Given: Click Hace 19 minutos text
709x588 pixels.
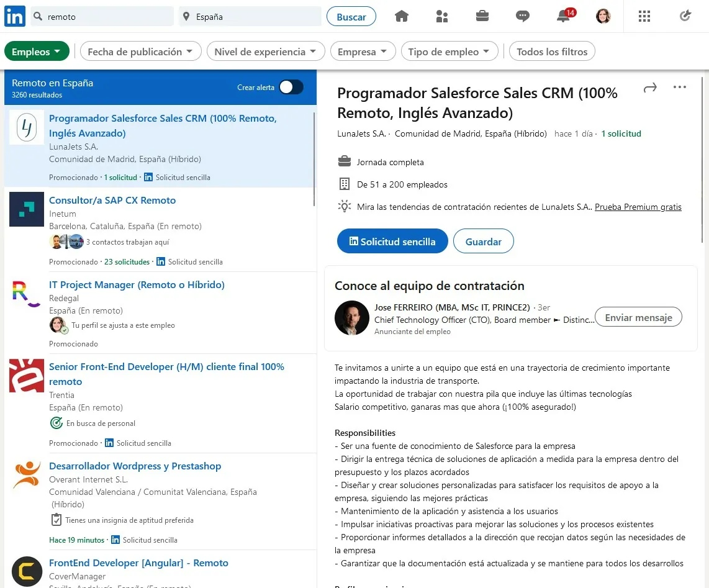Looking at the screenshot, I should pos(76,540).
